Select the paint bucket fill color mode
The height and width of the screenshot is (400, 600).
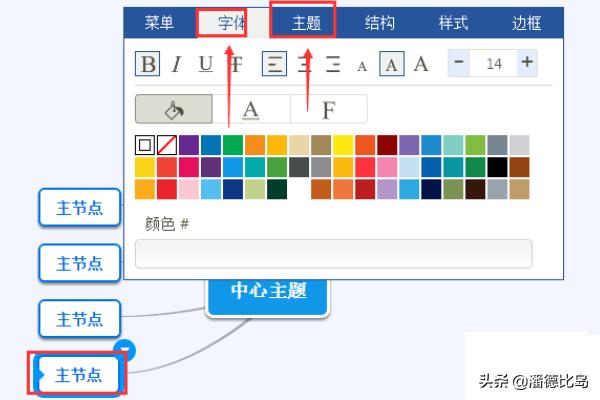click(x=174, y=108)
